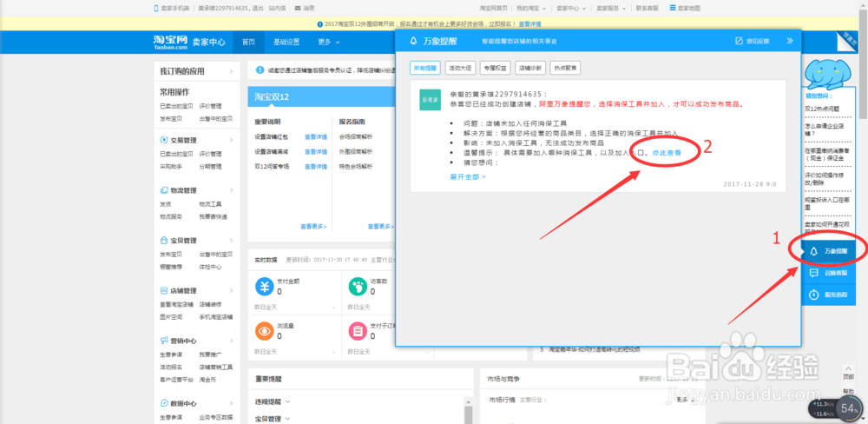
Task: Expand 展开全部 in the reminder message
Action: tap(468, 176)
